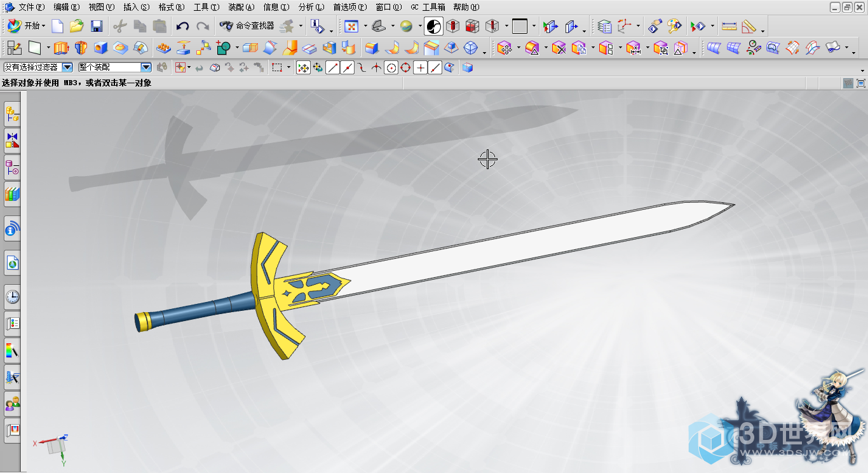Toggle the point on curve snap option
Image resolution: width=868 pixels, height=473 pixels.
[435, 67]
